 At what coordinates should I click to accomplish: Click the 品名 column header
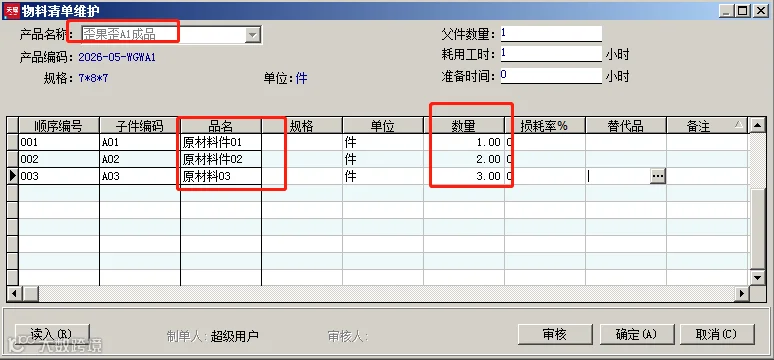(221, 126)
